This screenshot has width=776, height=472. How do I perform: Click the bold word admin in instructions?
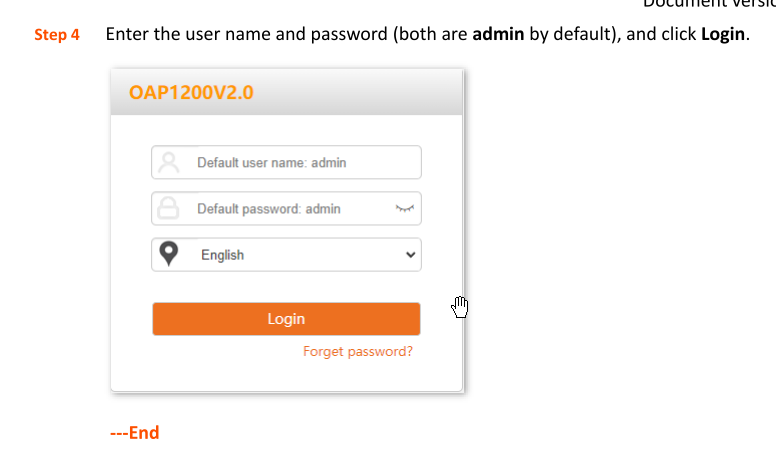coord(498,34)
